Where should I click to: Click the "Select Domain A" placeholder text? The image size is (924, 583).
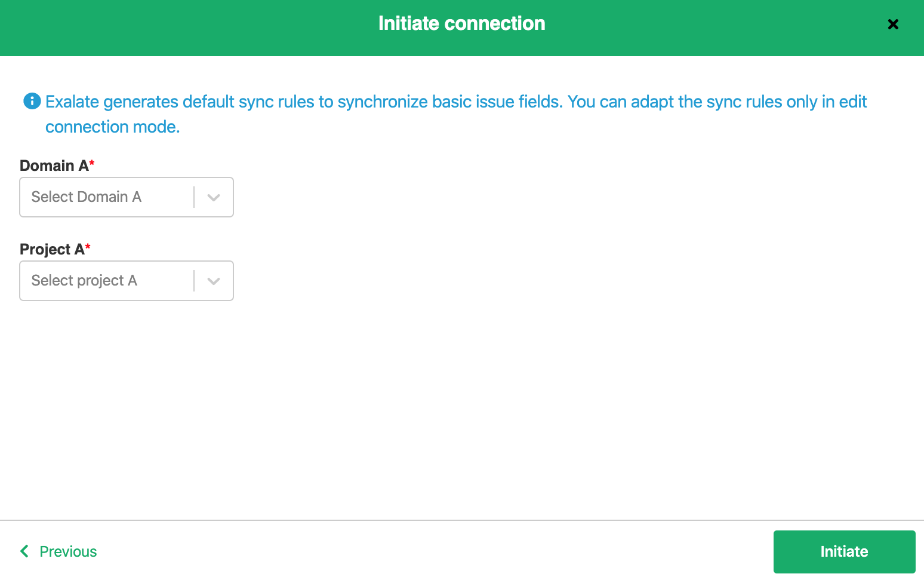(86, 197)
